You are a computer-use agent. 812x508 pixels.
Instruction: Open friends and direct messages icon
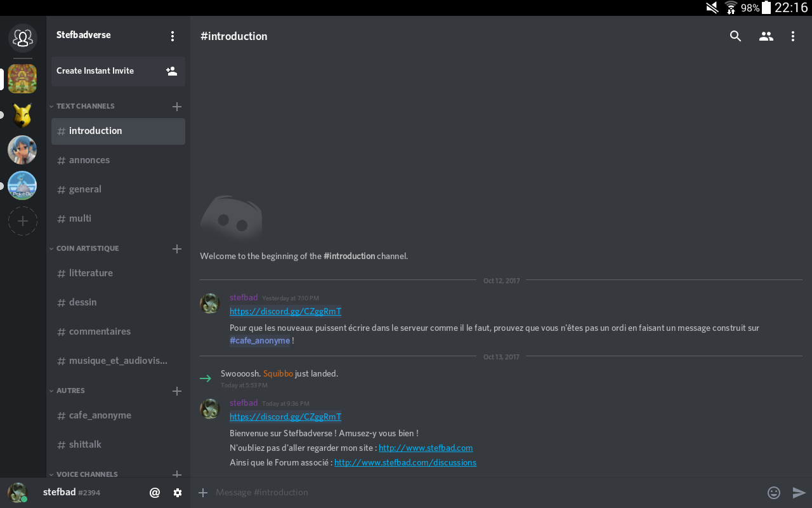pyautogui.click(x=22, y=38)
